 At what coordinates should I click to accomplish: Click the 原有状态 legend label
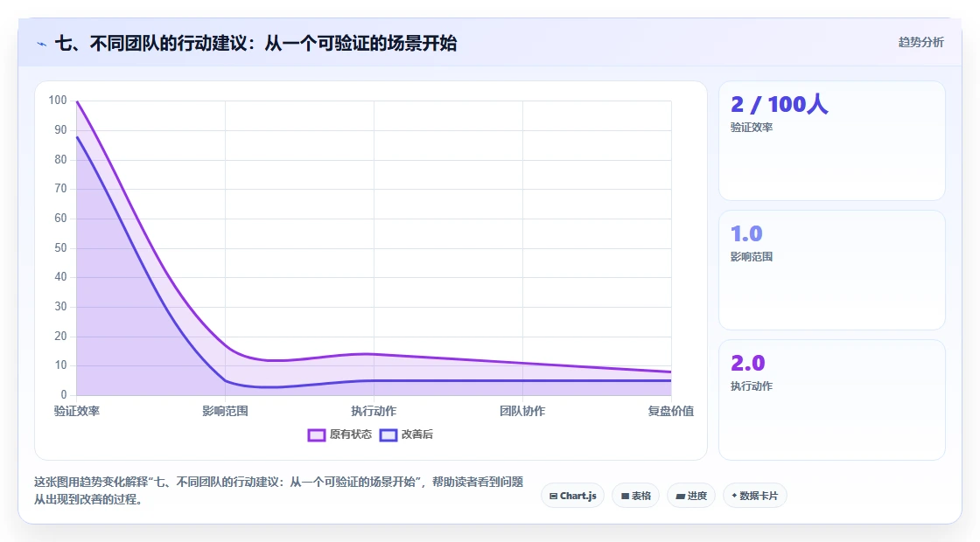pyautogui.click(x=351, y=434)
